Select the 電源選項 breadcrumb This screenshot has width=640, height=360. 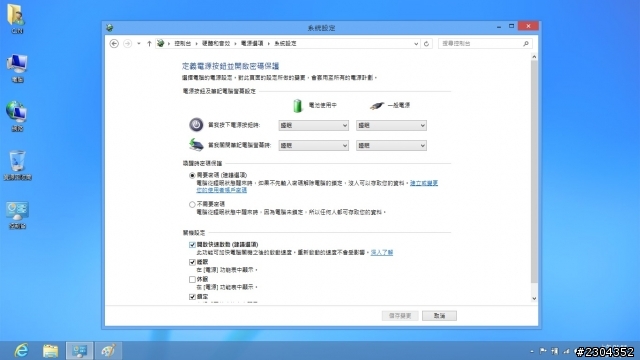point(252,43)
